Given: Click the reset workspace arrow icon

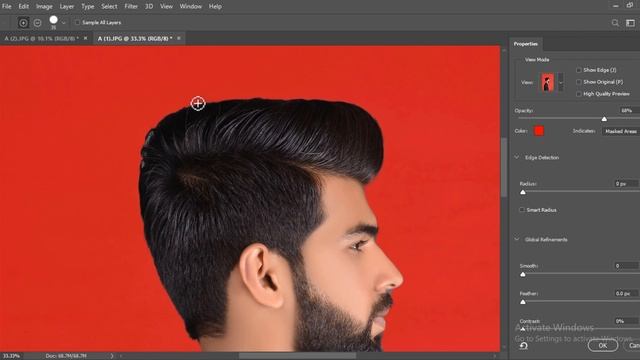Looking at the screenshot, I should click(x=524, y=346).
